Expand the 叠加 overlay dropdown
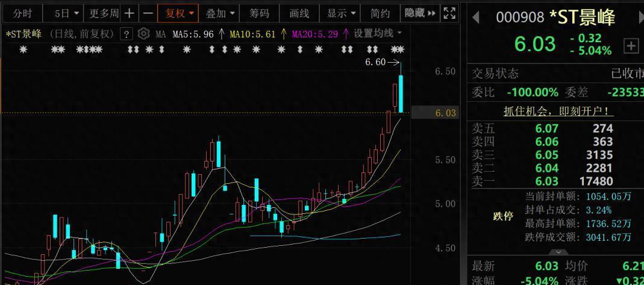644x285 pixels. point(220,13)
